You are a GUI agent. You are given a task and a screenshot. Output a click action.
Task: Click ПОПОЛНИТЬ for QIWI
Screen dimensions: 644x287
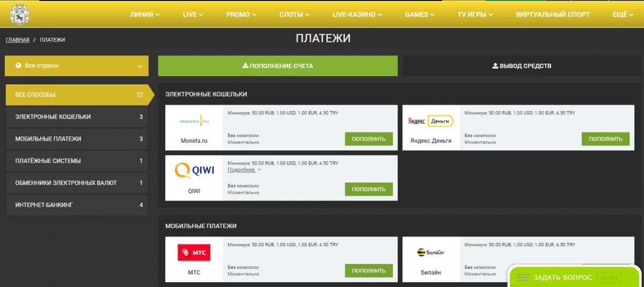click(x=369, y=189)
